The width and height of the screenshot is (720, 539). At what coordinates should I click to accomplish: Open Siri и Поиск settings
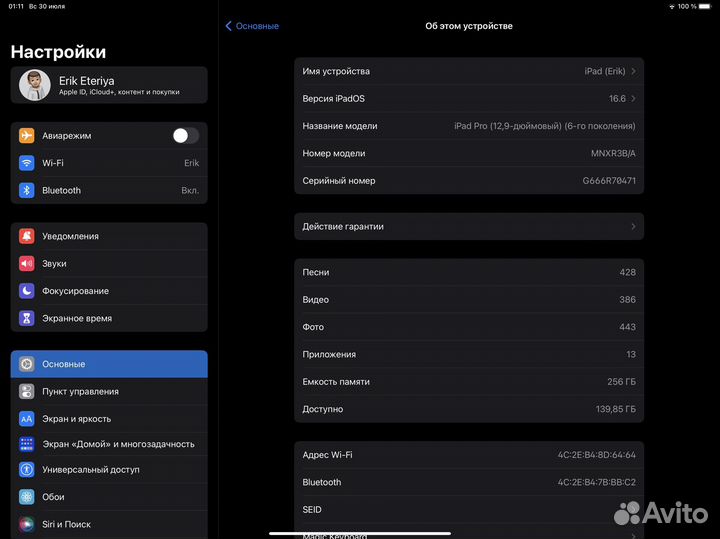(109, 524)
